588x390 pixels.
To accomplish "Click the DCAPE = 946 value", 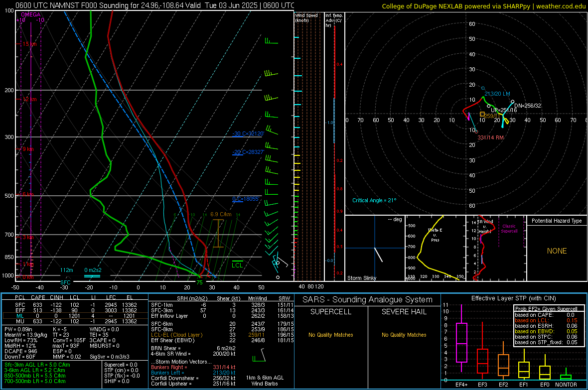I will point(20,351).
